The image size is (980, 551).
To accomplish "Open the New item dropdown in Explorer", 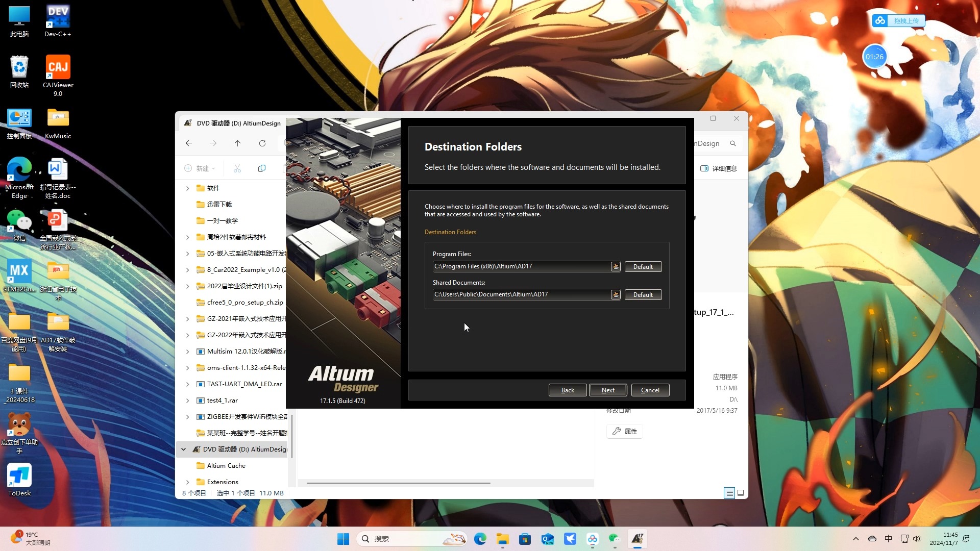I will (200, 168).
